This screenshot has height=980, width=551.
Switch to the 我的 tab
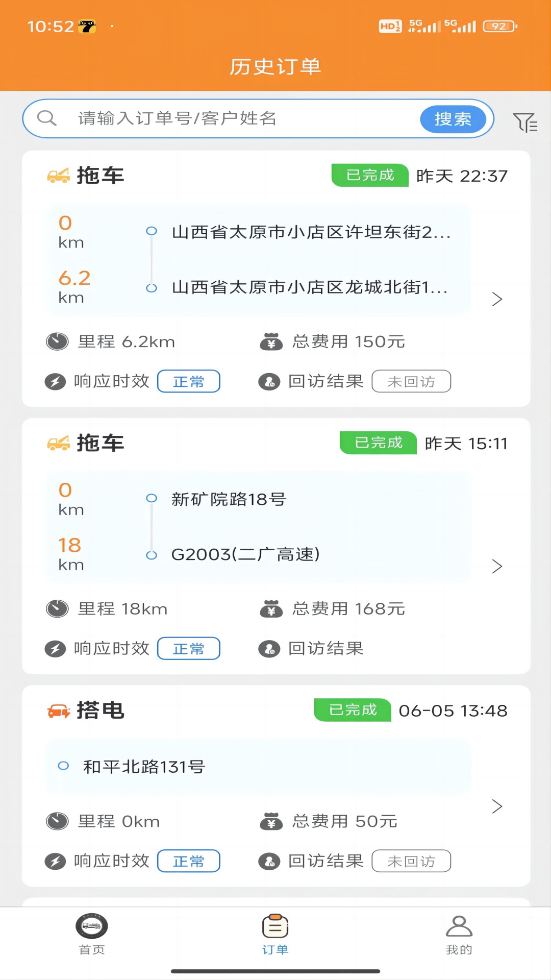pos(459,933)
